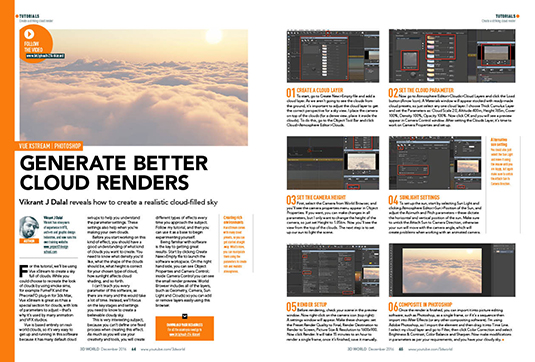Click the Tutorials header on left page
Screen dimensions: 535x362
29,16
